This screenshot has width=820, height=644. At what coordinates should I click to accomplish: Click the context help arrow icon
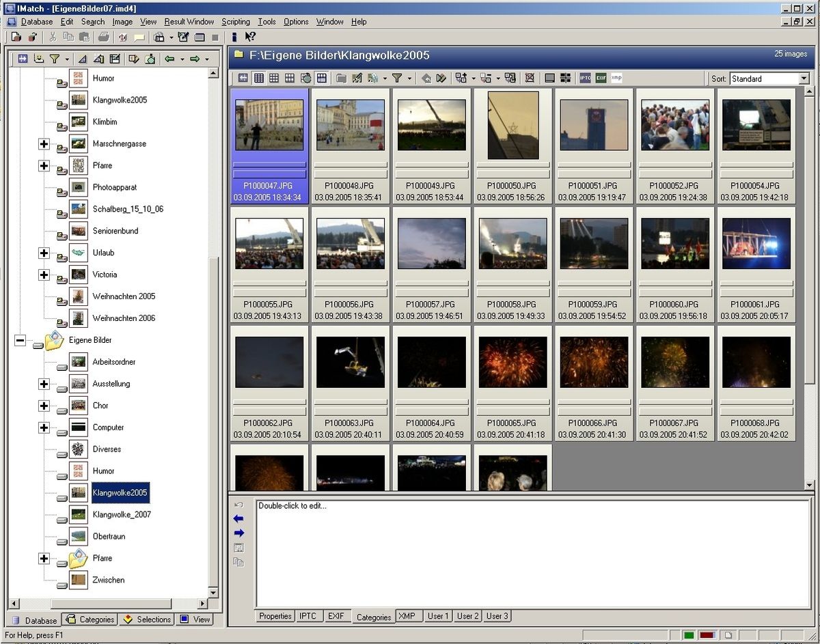250,37
